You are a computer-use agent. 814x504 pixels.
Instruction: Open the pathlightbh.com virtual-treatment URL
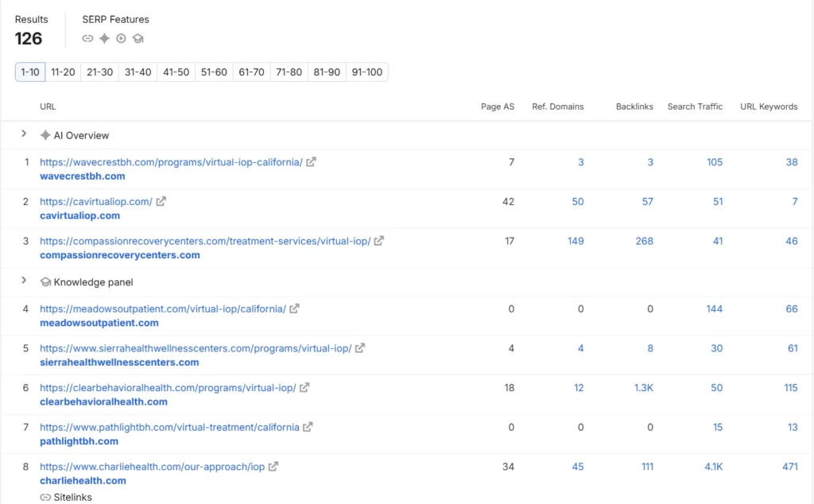point(170,427)
